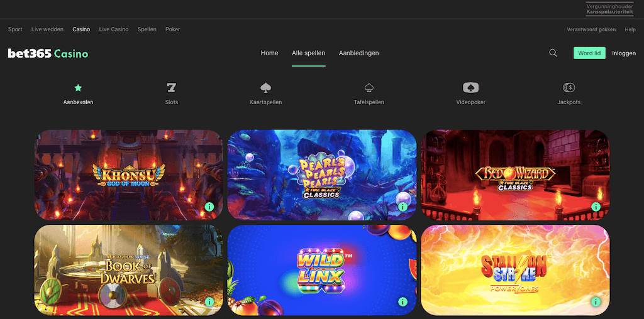Screen dimensions: 644x319
Task: Launch Red Wizard Fire Blaze tile
Action: point(515,175)
